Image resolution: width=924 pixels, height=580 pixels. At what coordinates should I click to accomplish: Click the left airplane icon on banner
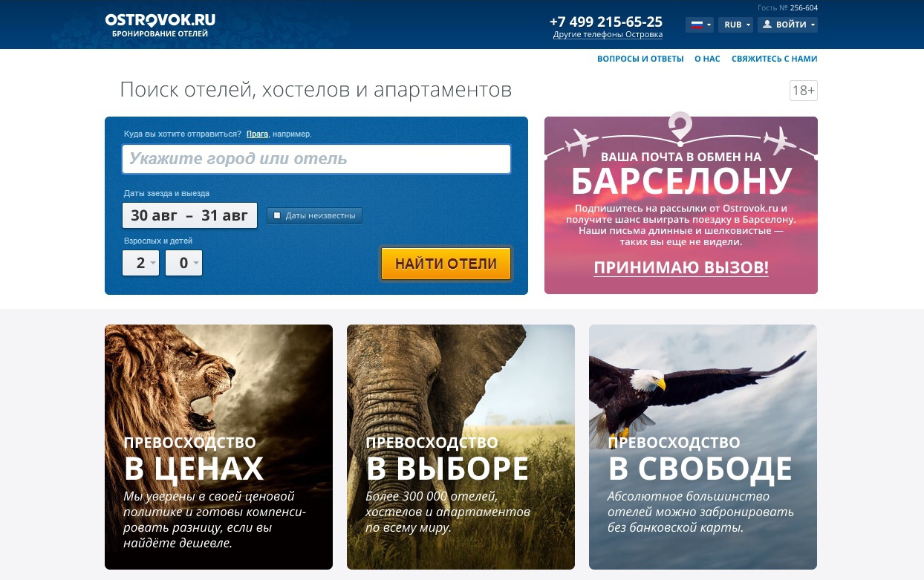click(x=582, y=140)
